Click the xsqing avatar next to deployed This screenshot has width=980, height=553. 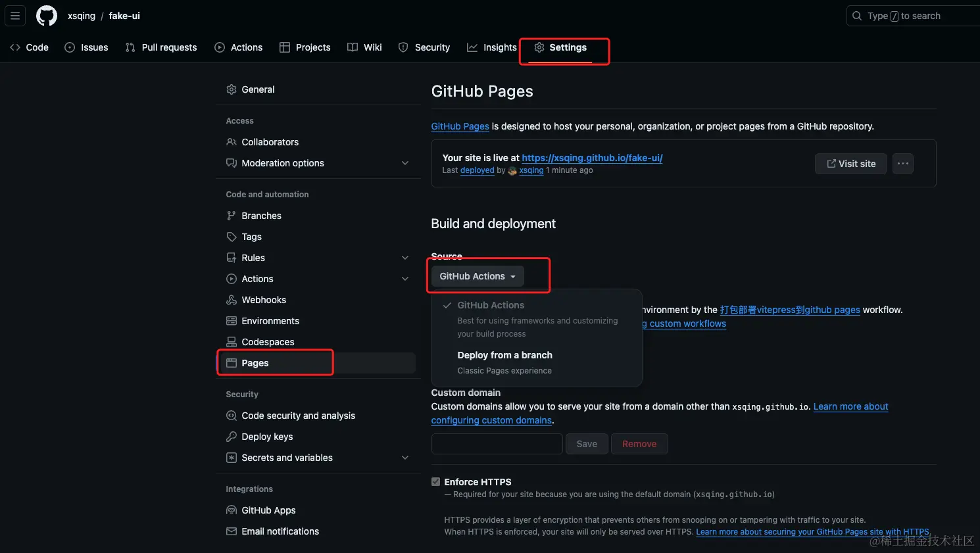point(512,171)
